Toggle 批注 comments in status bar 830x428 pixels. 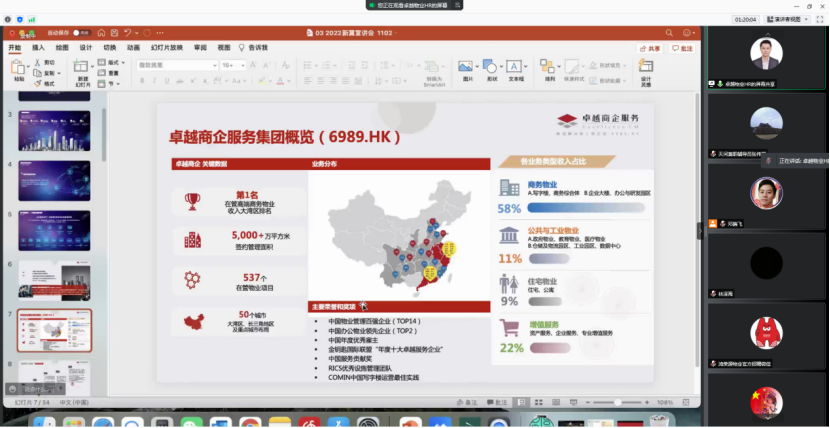pyautogui.click(x=497, y=403)
